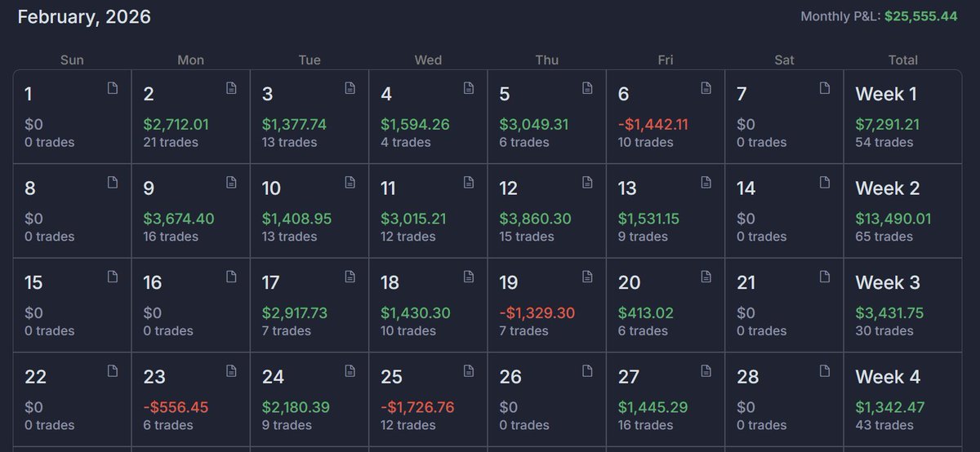Select the $1,445.29 profit on February 27

[653, 407]
